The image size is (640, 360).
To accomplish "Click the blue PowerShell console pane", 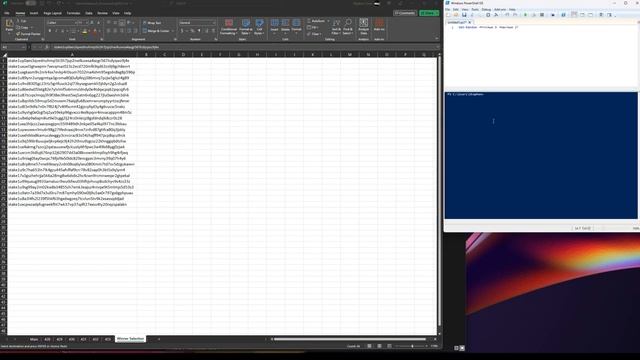I will pyautogui.click(x=541, y=155).
